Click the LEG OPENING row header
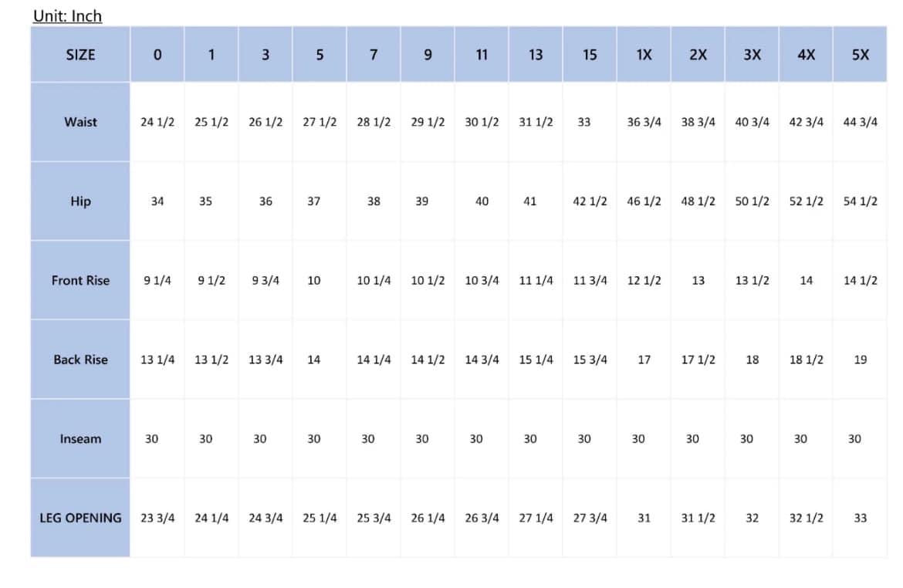Image resolution: width=903 pixels, height=588 pixels. pyautogui.click(x=80, y=518)
